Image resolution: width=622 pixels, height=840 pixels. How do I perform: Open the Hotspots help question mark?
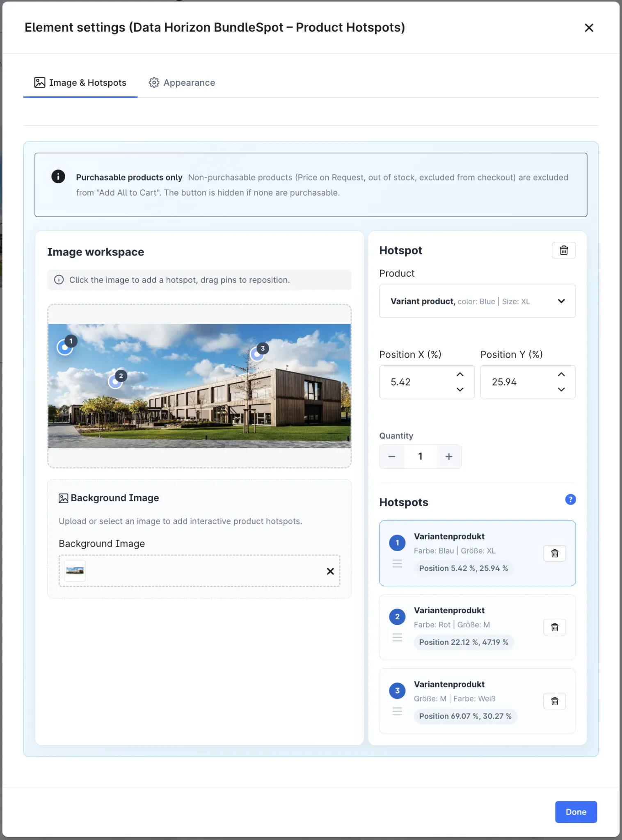pyautogui.click(x=570, y=499)
